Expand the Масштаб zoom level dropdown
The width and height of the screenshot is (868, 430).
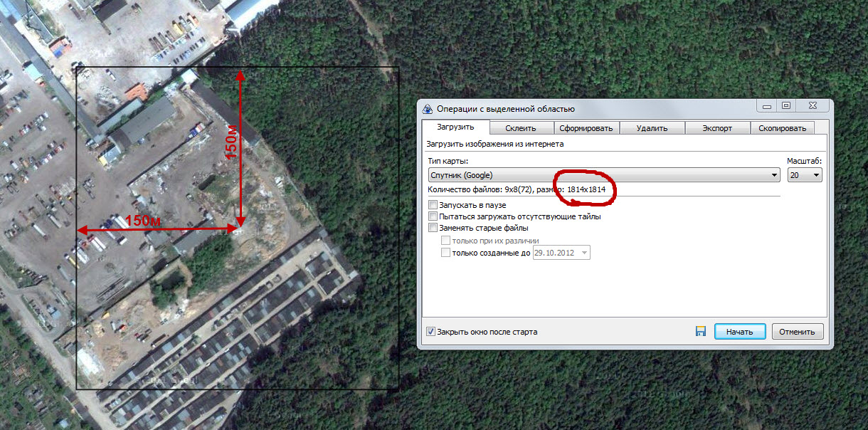point(815,175)
